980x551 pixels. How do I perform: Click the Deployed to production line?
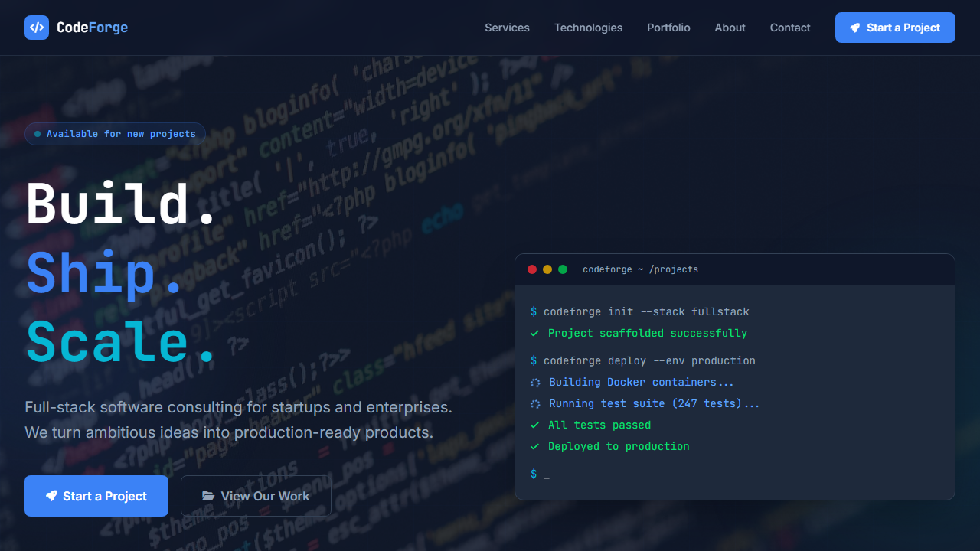610,446
